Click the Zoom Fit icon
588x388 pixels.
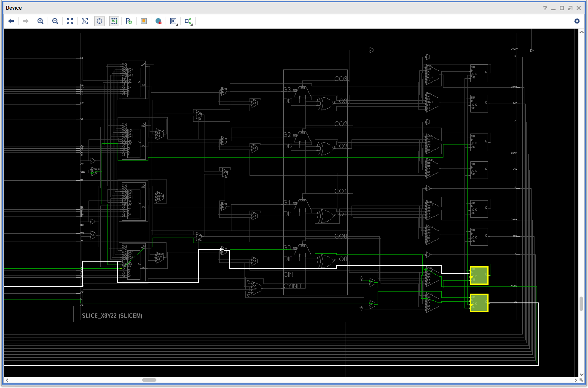click(x=70, y=21)
